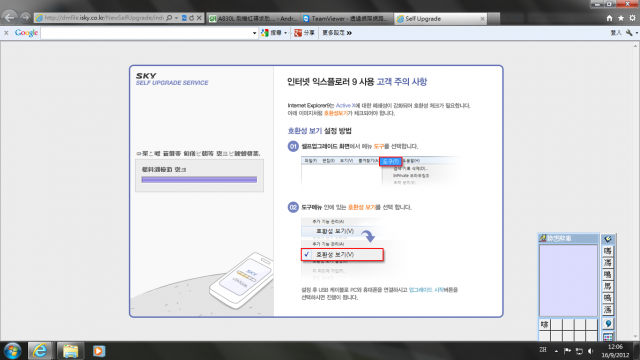Click the handwriting panel title icon

coord(543,238)
